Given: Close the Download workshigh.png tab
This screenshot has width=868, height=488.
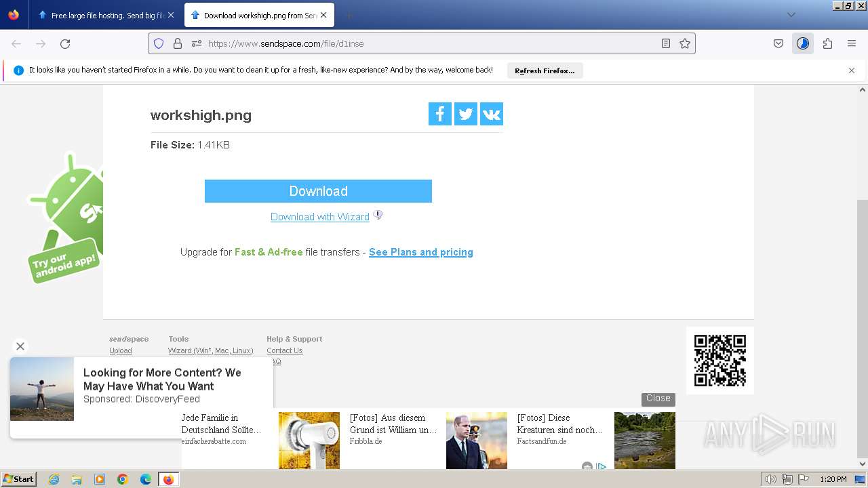Looking at the screenshot, I should pyautogui.click(x=323, y=15).
